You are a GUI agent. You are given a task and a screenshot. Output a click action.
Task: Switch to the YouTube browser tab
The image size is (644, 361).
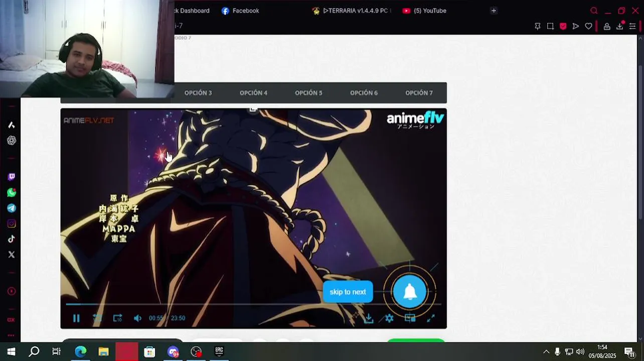tap(424, 11)
